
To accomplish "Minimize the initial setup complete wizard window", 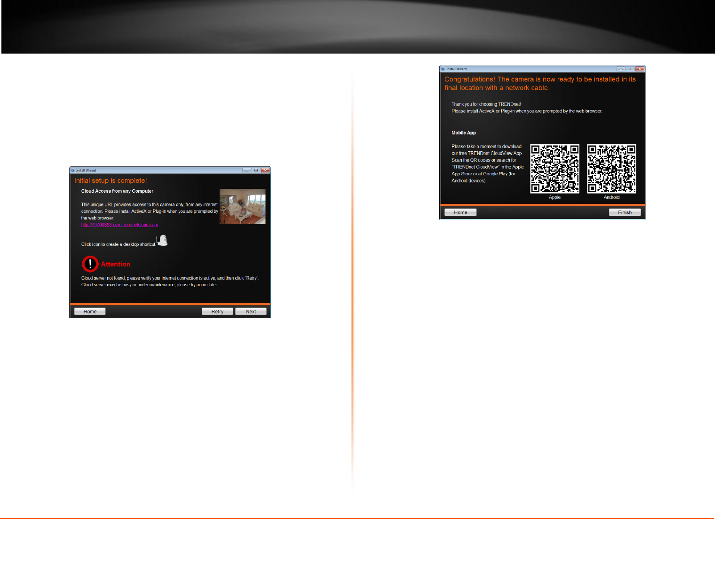I will pyautogui.click(x=247, y=170).
